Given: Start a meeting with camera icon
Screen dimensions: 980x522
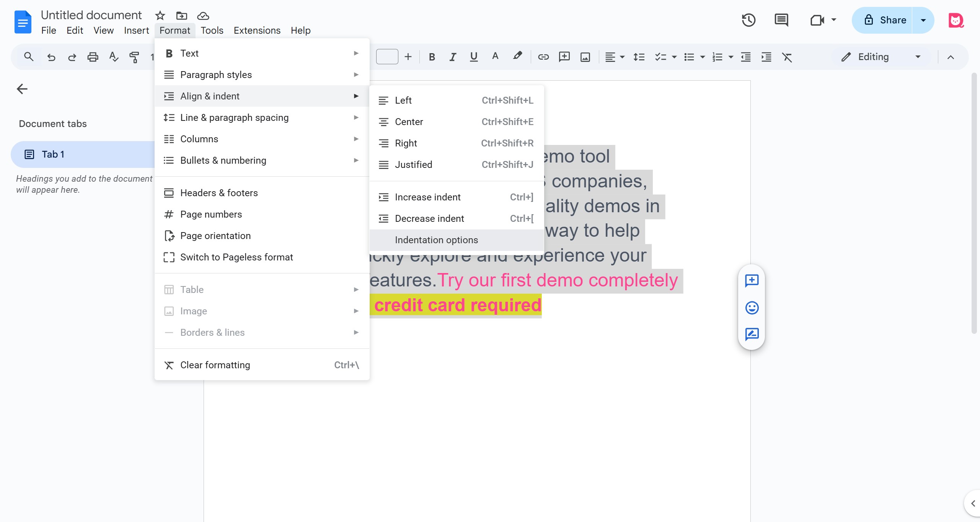Looking at the screenshot, I should tap(817, 20).
